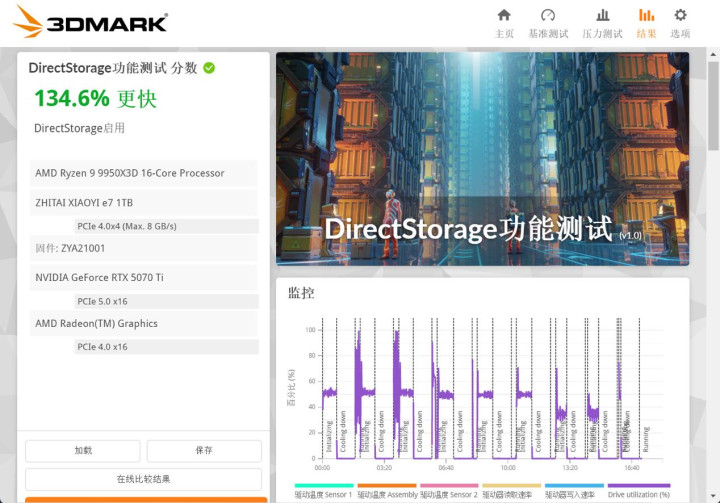
Task: Select the 结果 results tab
Action: click(x=647, y=23)
